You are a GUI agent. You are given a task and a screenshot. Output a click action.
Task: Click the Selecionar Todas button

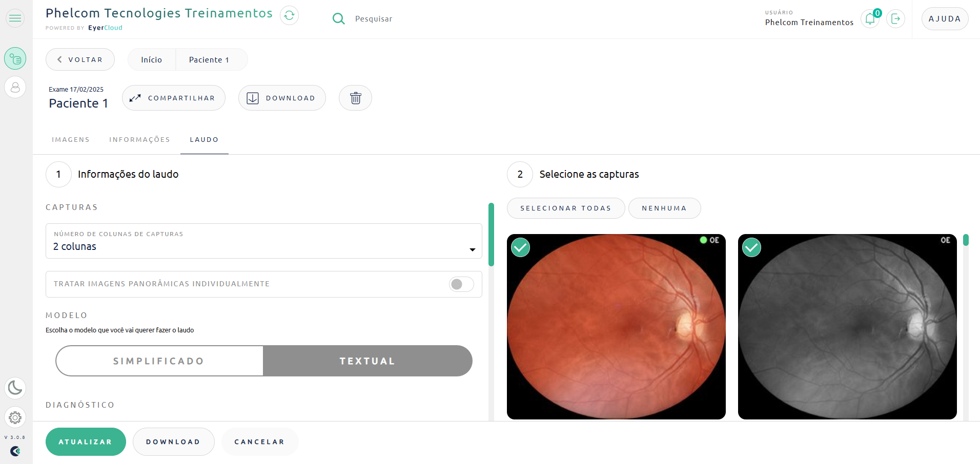click(x=565, y=208)
